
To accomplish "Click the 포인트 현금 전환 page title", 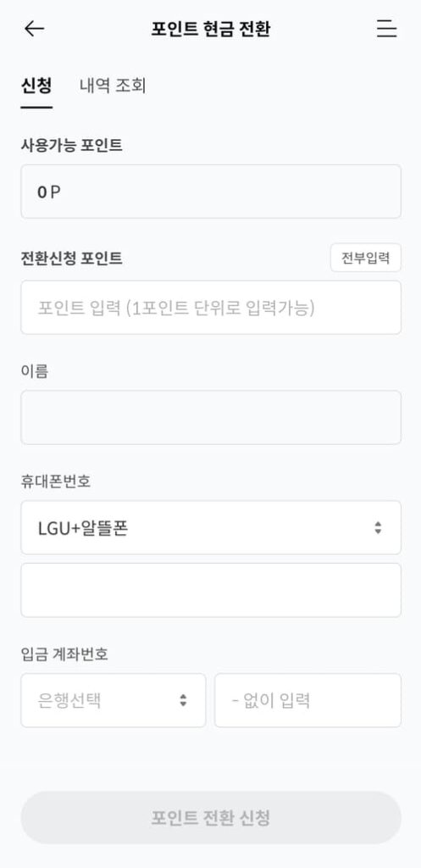I will tap(211, 29).
